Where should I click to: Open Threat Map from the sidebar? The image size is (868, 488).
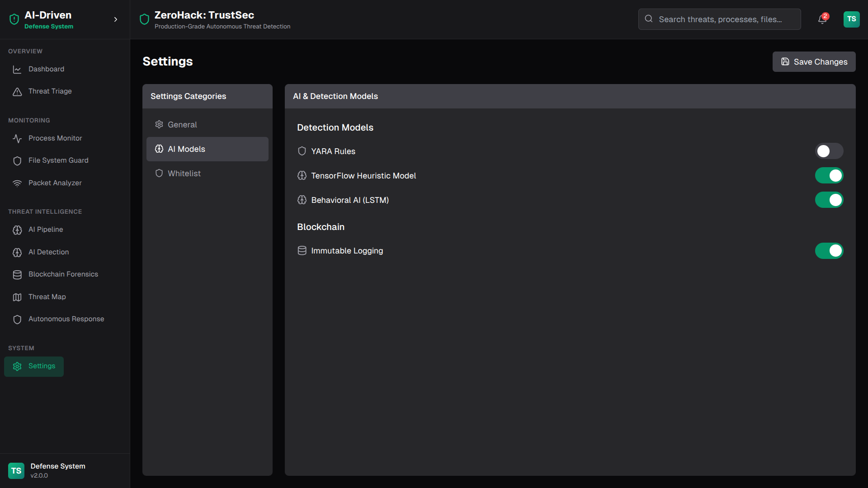(47, 297)
